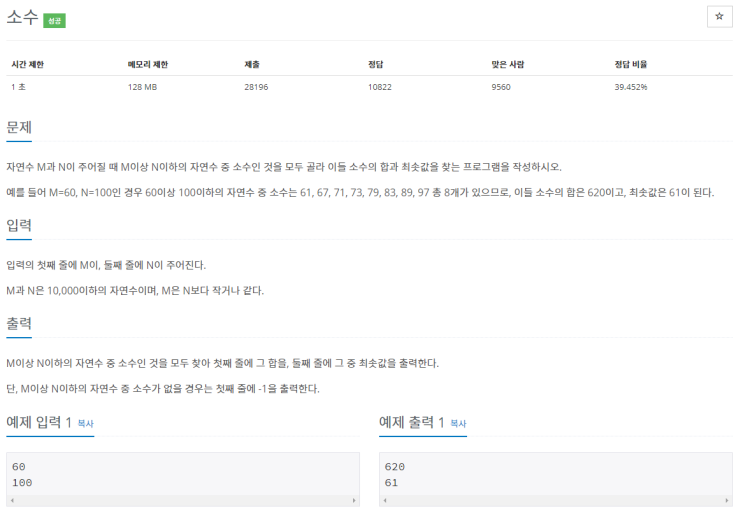Click the line starting M과 N은 10,000이하의

click(x=135, y=291)
